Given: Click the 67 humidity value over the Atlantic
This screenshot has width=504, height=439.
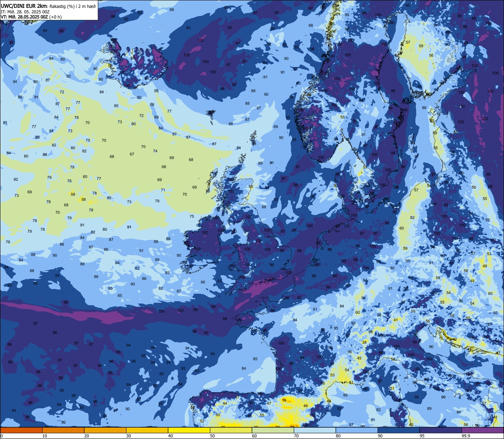Looking at the screenshot, I should click(x=132, y=154).
